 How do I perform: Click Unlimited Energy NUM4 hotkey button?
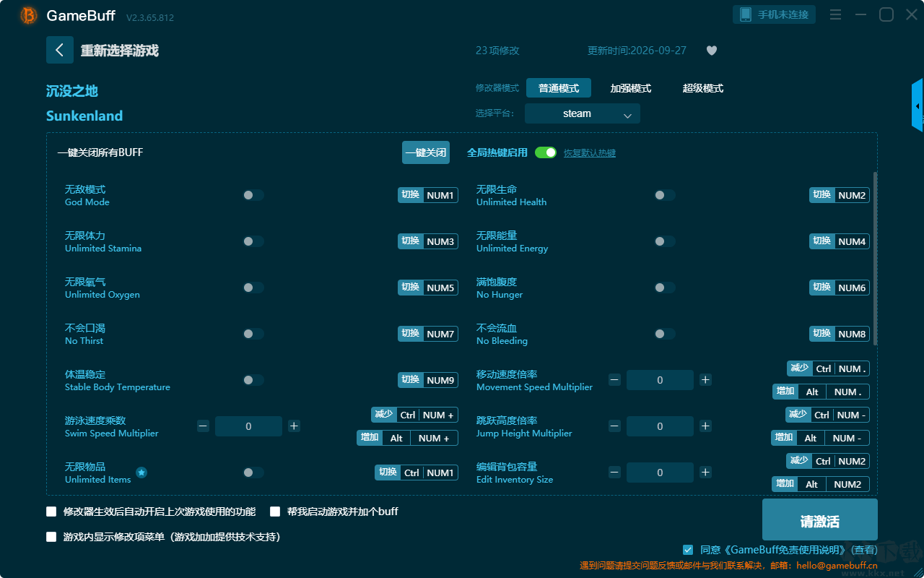pos(840,241)
